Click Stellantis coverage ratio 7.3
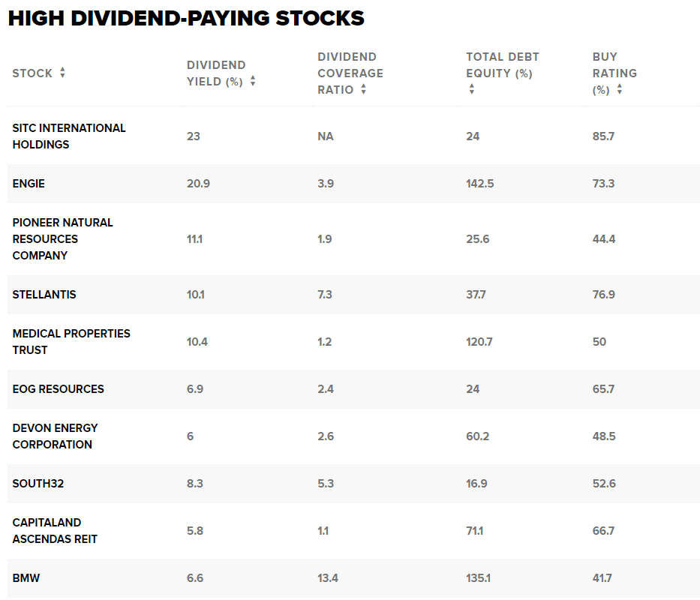700x600 pixels. [x=325, y=295]
